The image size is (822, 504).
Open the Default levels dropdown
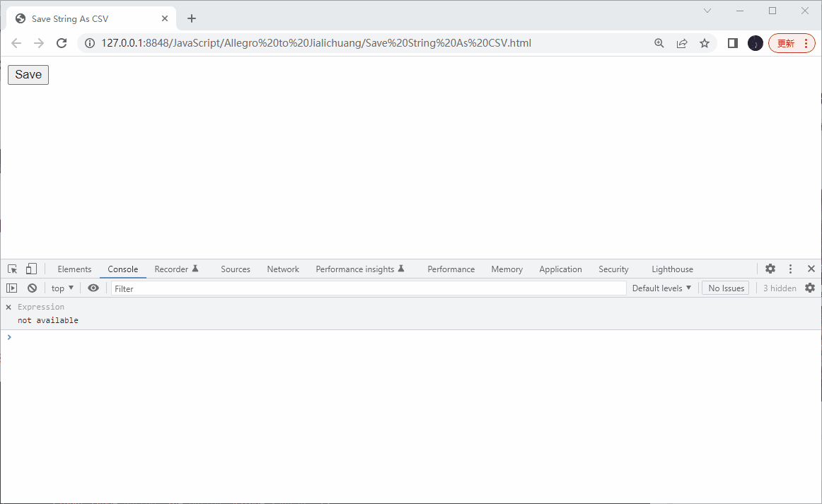[x=661, y=288]
